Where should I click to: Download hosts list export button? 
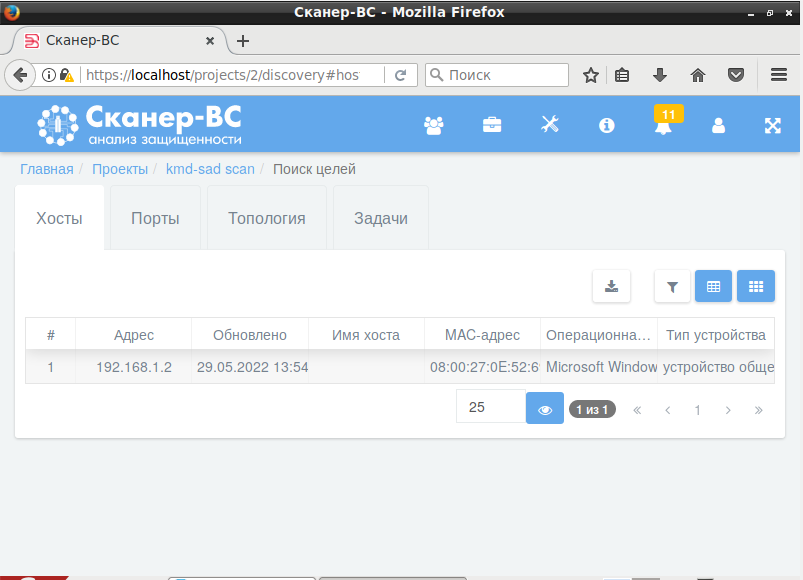click(x=611, y=286)
